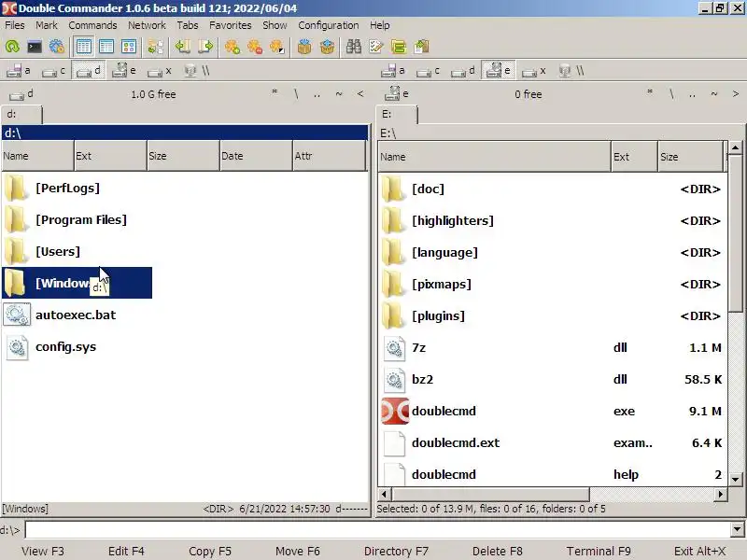This screenshot has height=560, width=747.
Task: Open synchronize directories icon
Action: coord(399,47)
